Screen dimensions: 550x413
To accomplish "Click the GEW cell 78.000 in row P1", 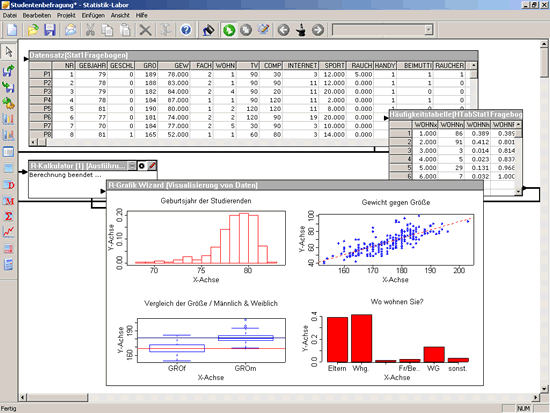I will click(174, 74).
